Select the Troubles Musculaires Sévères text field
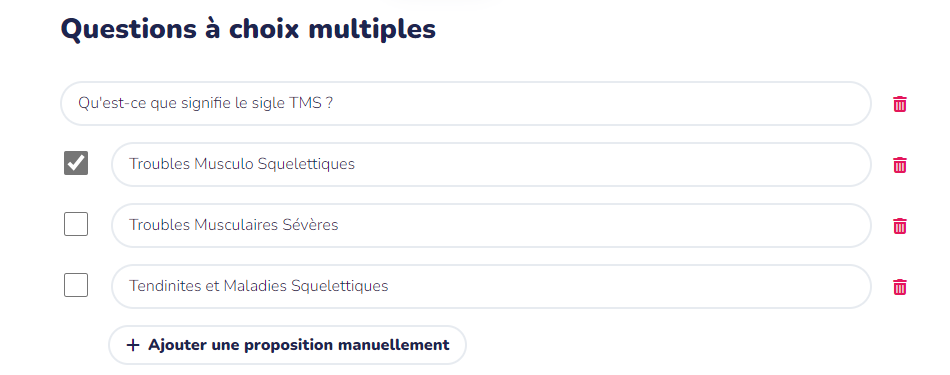950x375 pixels. [x=491, y=225]
